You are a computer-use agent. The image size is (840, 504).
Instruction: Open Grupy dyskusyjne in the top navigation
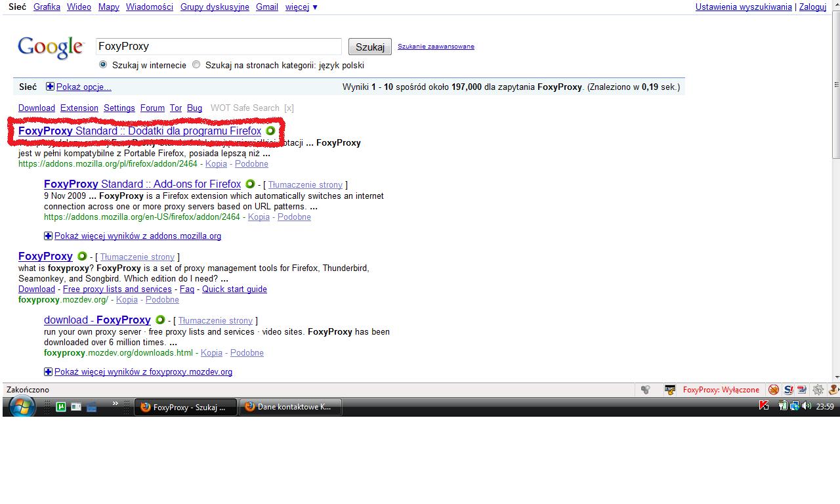point(215,7)
